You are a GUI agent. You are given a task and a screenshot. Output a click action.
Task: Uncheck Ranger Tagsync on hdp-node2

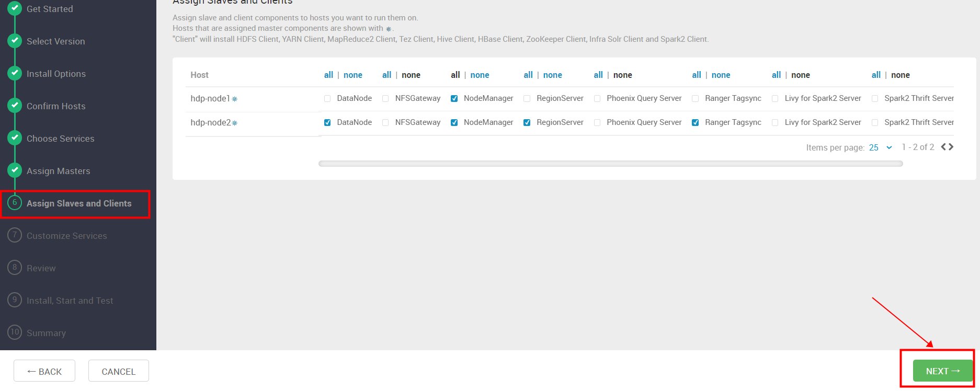696,122
